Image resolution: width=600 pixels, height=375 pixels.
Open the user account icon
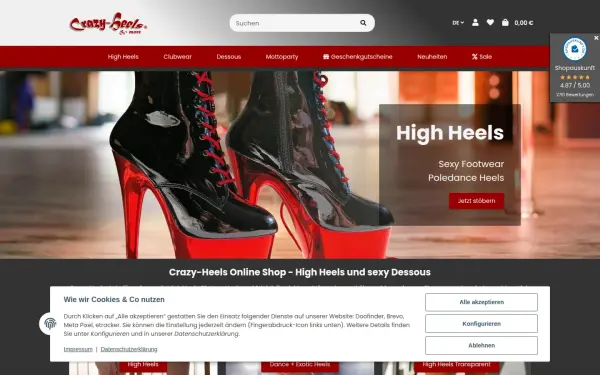pos(475,23)
